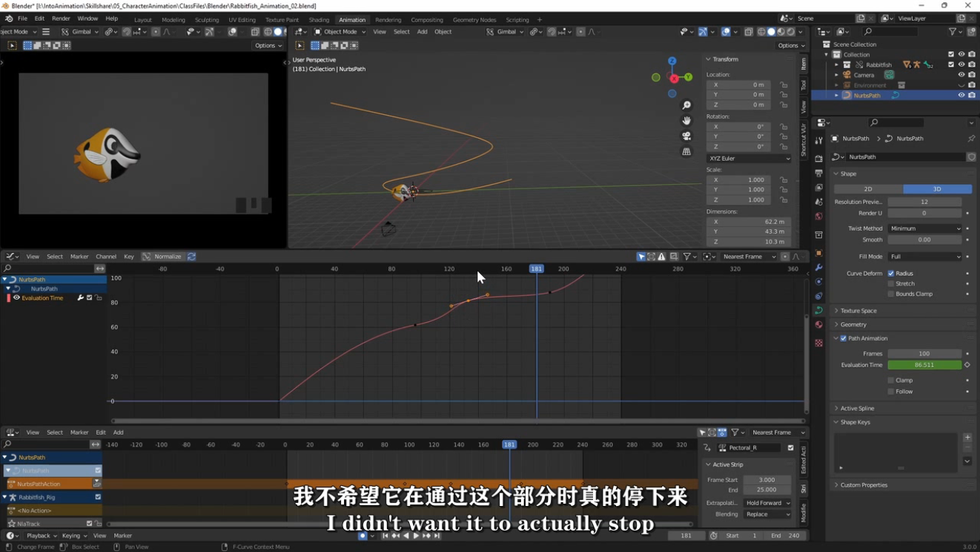Toggle the Radius checkbox
The image size is (980, 552).
pyautogui.click(x=891, y=274)
